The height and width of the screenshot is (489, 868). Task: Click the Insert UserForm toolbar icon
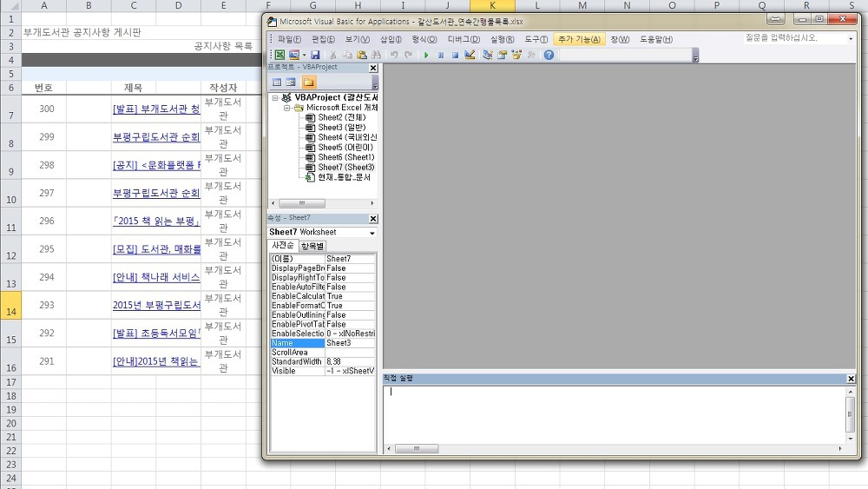293,55
